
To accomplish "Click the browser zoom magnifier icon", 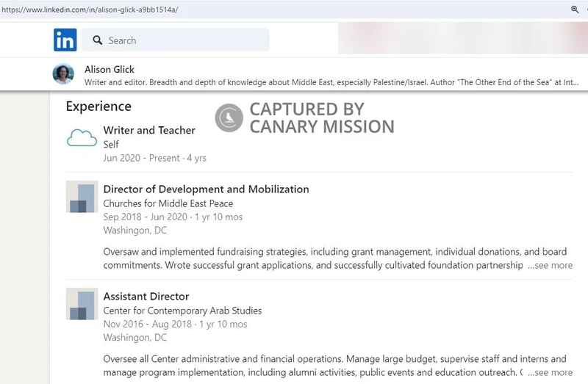I will 575,10.
